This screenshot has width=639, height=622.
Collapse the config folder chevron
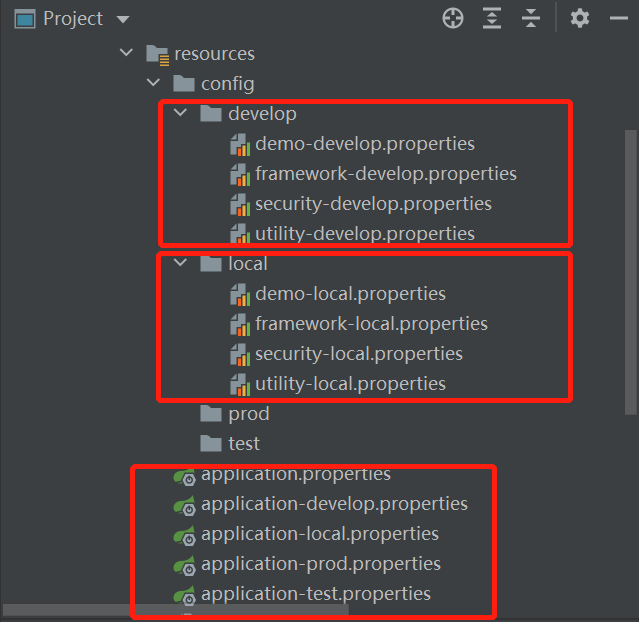[153, 83]
